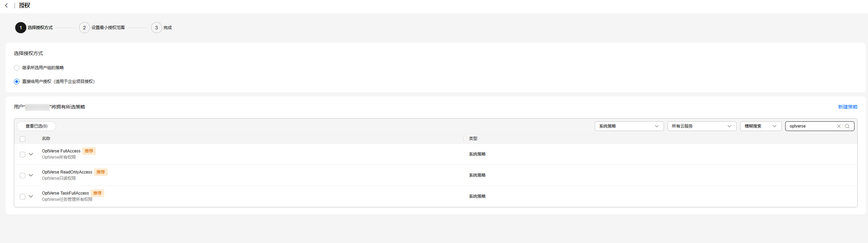
Task: Open the 系统策略 policy type dropdown
Action: [x=629, y=126]
